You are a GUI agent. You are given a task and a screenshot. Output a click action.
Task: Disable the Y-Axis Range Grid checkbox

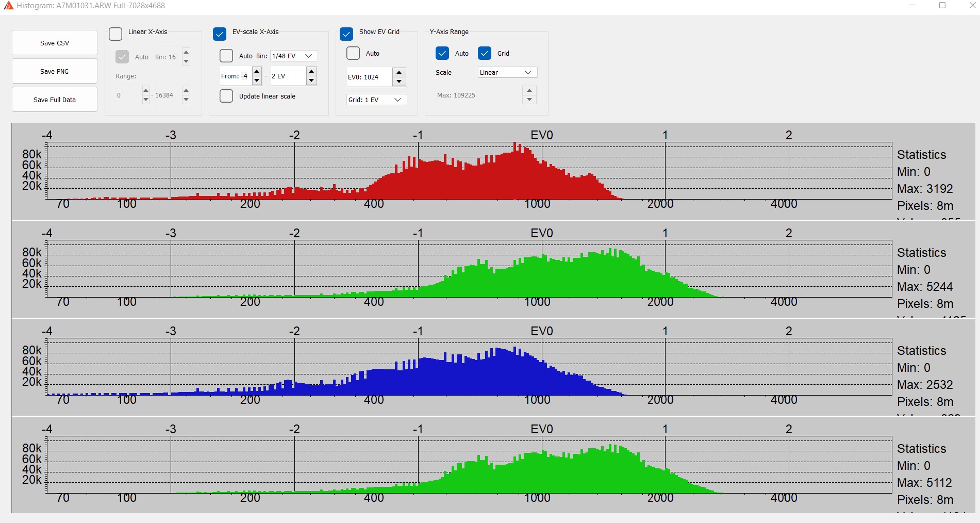coord(485,53)
